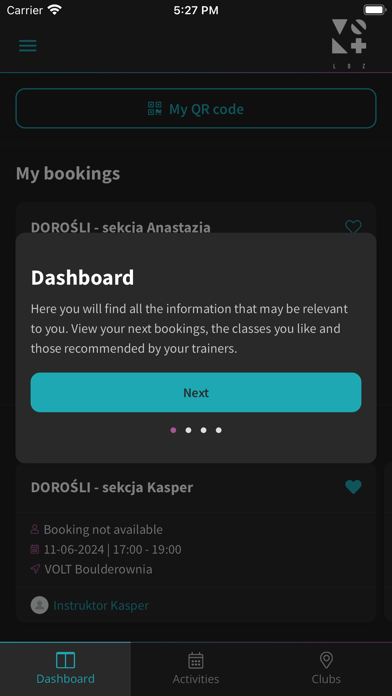Open the DOROŚLI - sekcja Kasper booking card
Viewport: 392px width, 696px height.
coord(196,543)
